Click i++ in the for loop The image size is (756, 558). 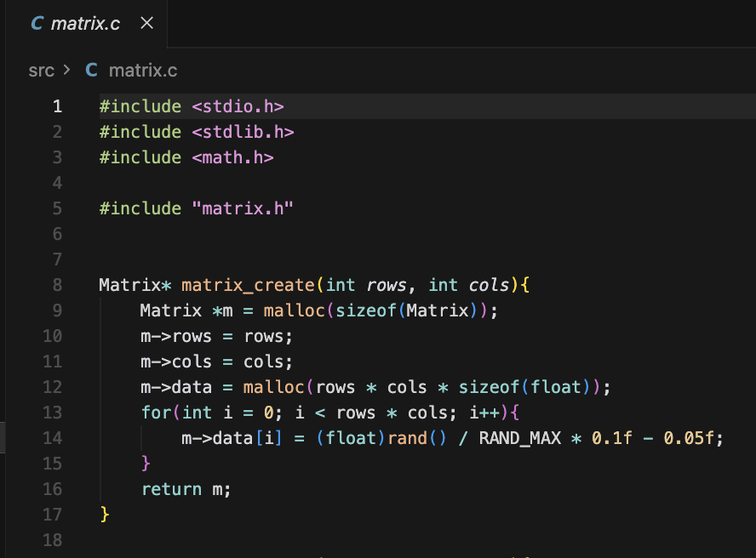(x=484, y=413)
